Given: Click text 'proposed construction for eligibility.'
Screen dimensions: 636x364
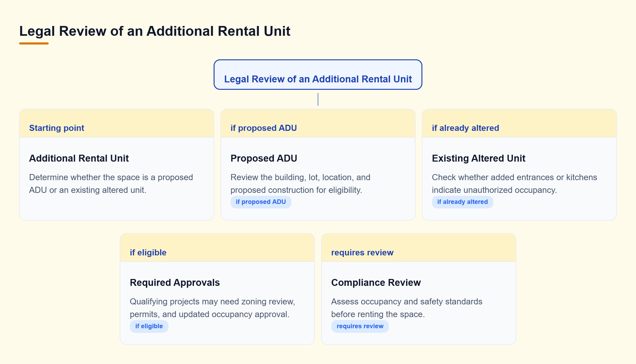Looking at the screenshot, I should click(296, 190).
